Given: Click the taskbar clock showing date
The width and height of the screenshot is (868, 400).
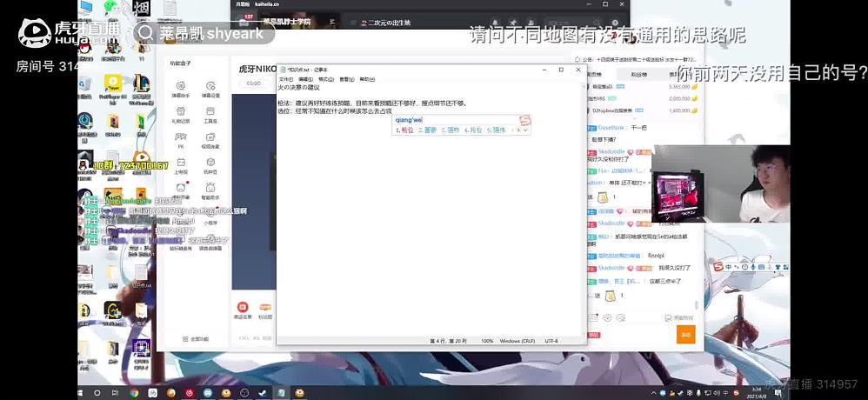Looking at the screenshot, I should click(755, 393).
